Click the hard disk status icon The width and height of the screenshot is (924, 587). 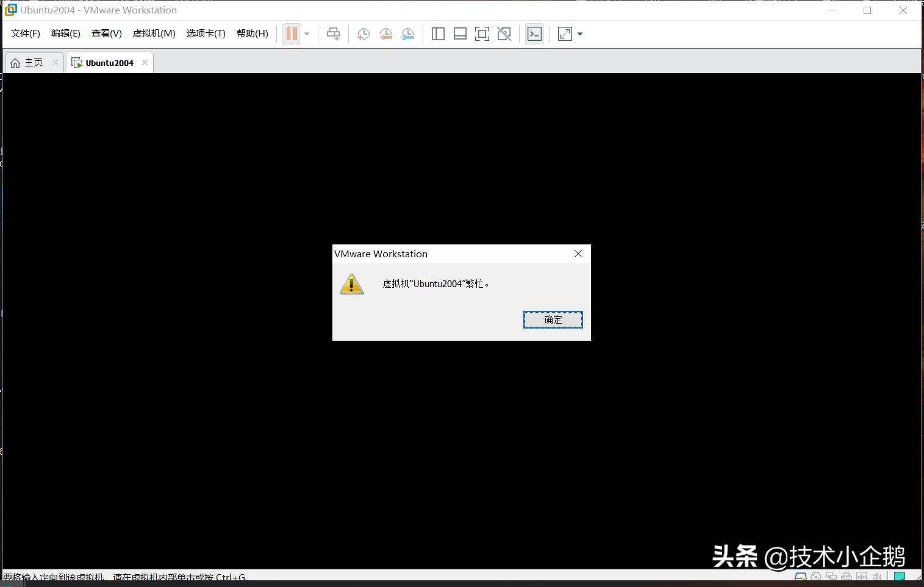point(800,578)
